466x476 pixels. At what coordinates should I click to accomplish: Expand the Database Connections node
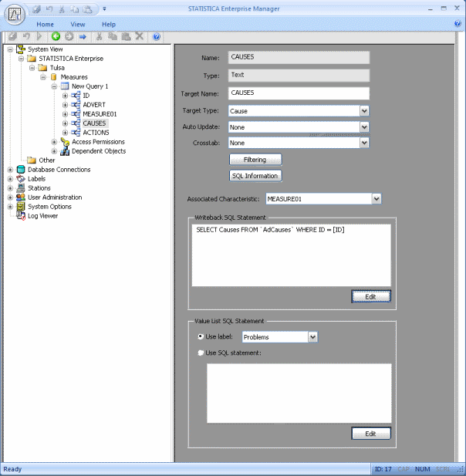pos(10,170)
